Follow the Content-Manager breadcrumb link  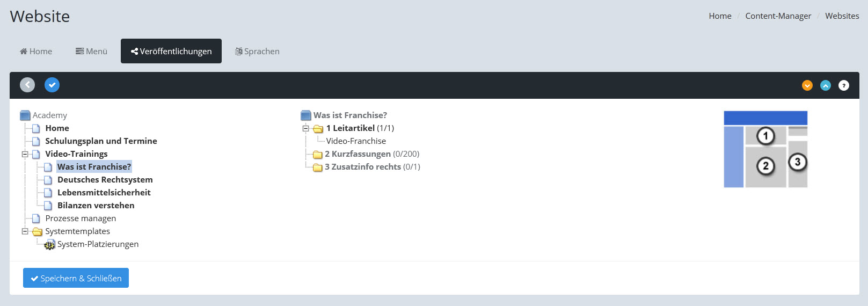point(778,16)
